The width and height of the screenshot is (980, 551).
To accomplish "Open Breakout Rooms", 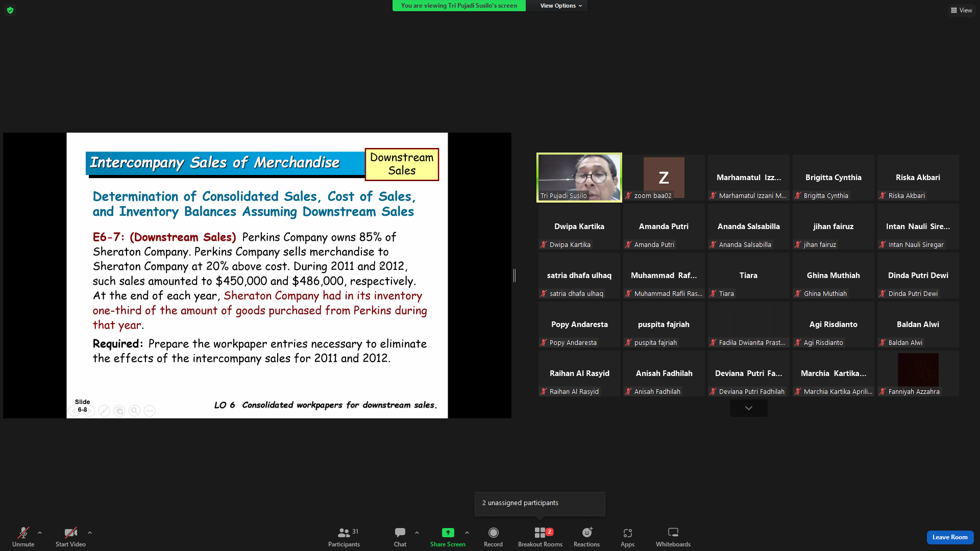I will pos(540,537).
